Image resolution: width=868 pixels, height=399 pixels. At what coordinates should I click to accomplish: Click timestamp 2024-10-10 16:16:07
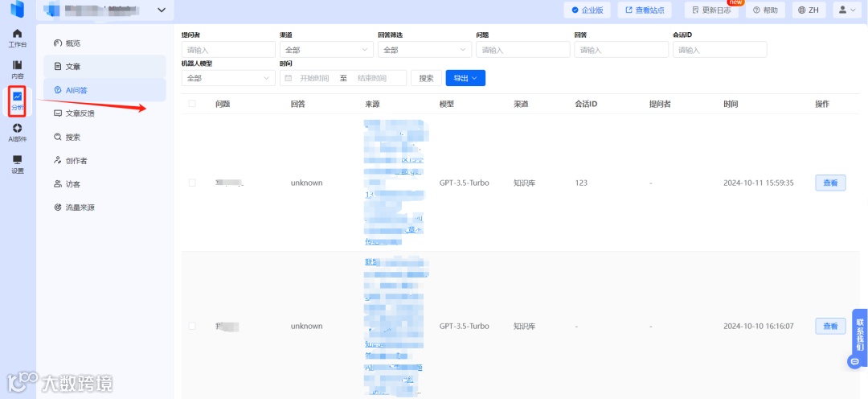tap(759, 326)
